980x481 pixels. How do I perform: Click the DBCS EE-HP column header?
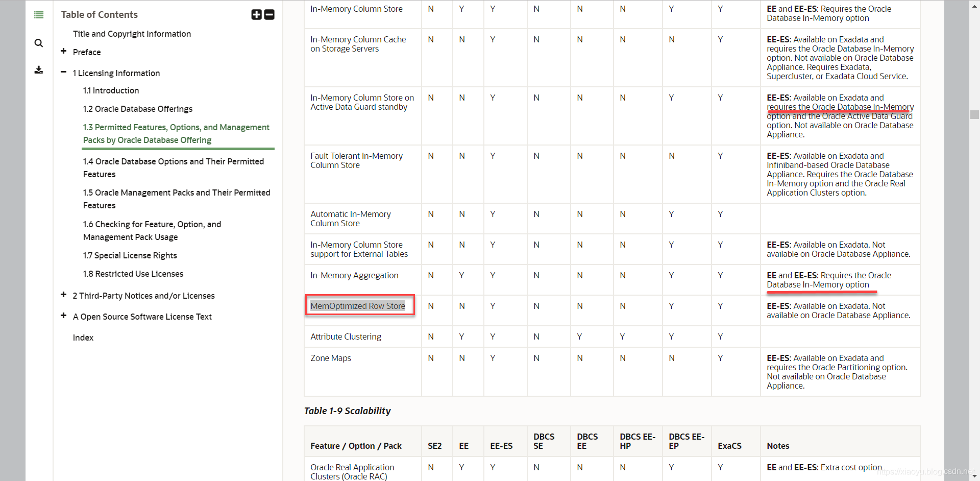pyautogui.click(x=638, y=441)
